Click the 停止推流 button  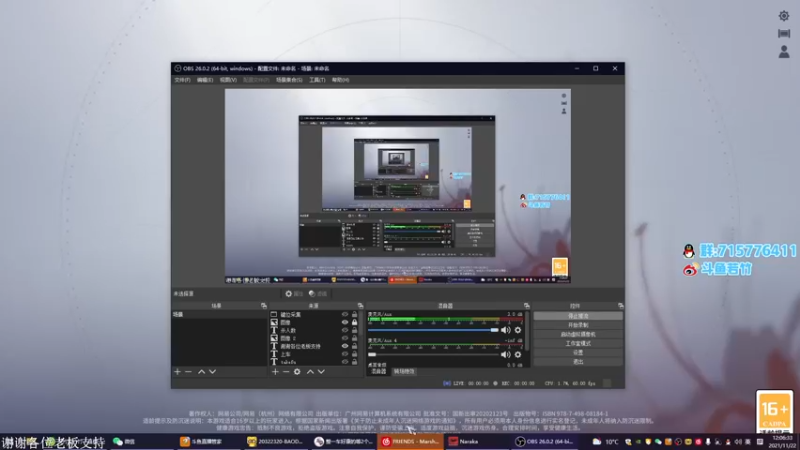pos(578,316)
